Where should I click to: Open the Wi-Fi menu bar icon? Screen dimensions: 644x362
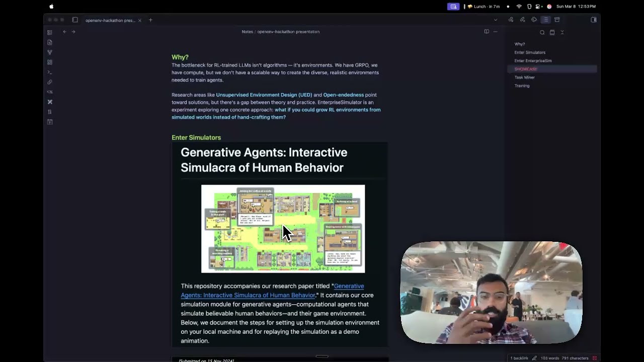(x=519, y=7)
